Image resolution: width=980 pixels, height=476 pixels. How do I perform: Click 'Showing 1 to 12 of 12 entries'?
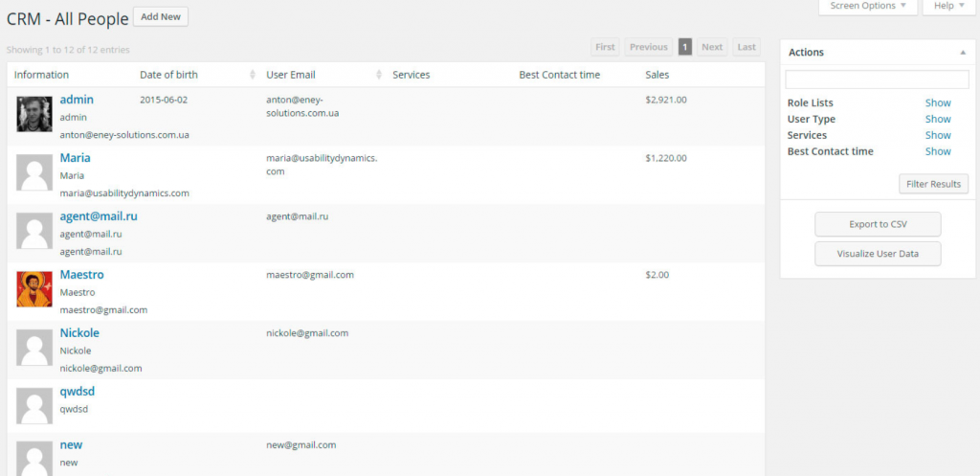tap(68, 50)
